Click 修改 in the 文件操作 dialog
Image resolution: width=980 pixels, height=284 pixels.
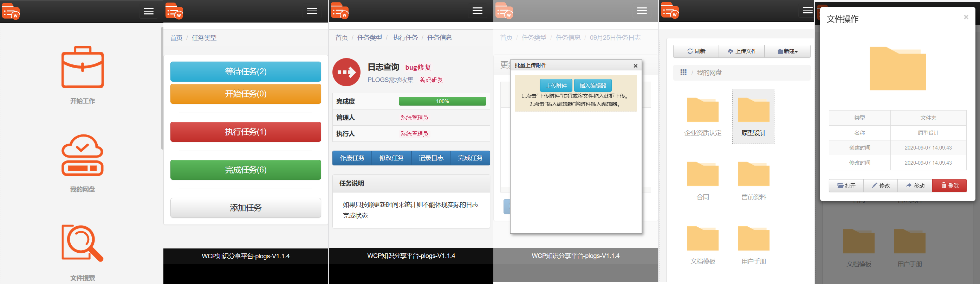click(881, 186)
